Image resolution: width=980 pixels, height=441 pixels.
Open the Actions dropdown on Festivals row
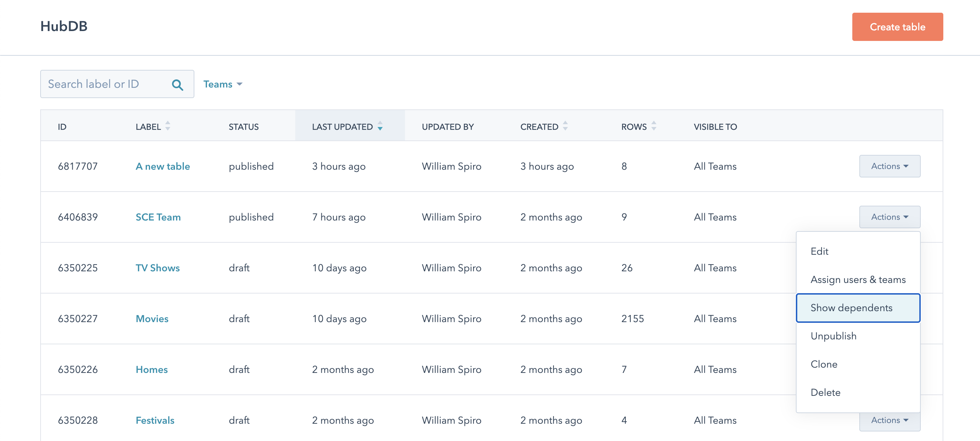coord(889,420)
